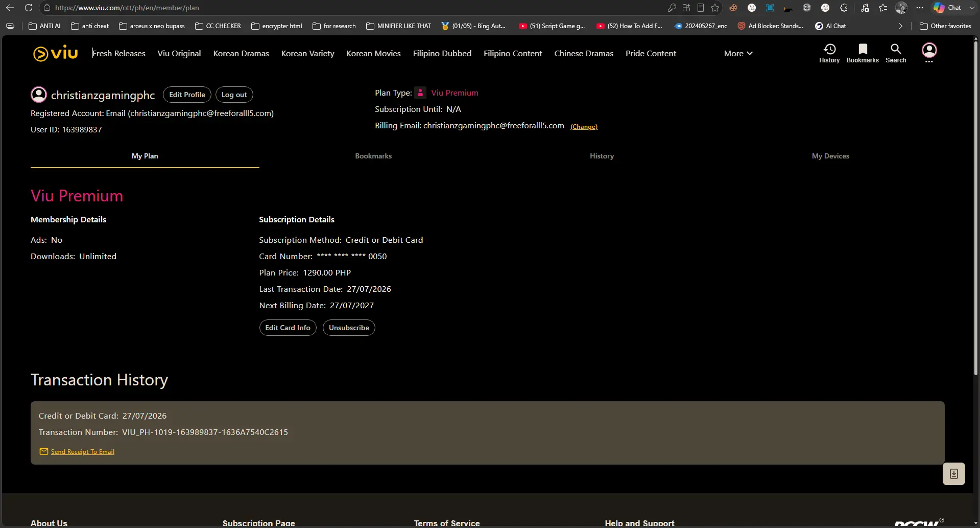
Task: Open Pride Content in navigation
Action: pos(651,54)
